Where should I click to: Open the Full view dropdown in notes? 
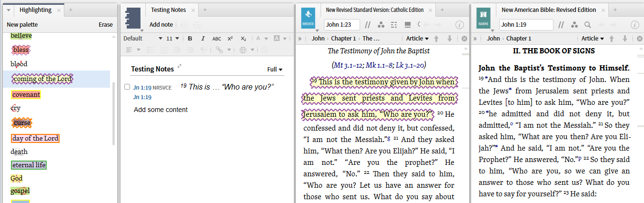275,70
